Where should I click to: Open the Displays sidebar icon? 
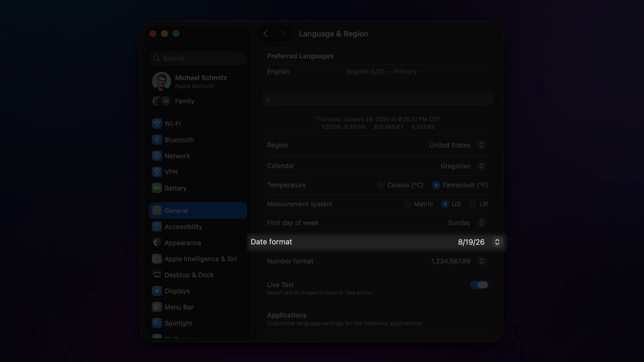[157, 291]
